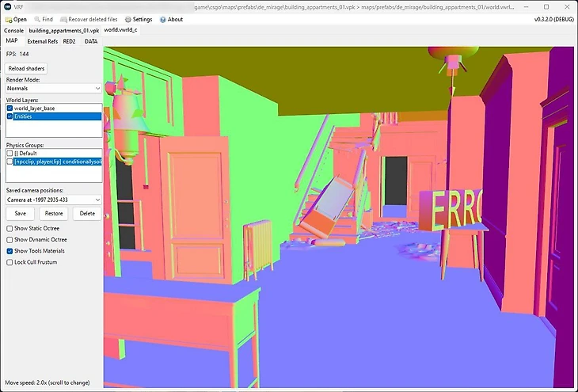Toggle Lock Cull Frustum checkbox

10,262
